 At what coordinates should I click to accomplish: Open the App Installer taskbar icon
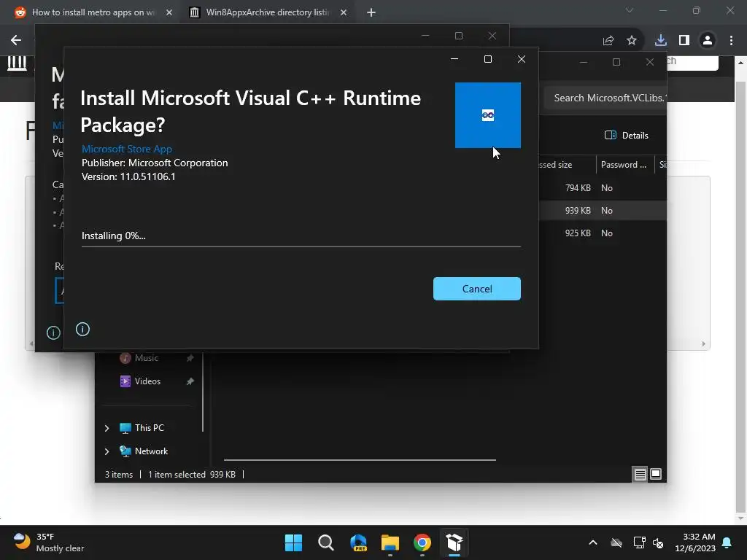pos(454,542)
